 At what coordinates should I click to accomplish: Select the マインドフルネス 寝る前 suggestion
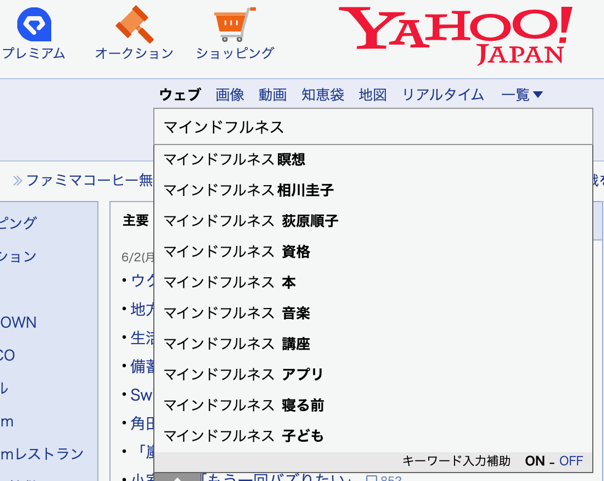pyautogui.click(x=244, y=405)
